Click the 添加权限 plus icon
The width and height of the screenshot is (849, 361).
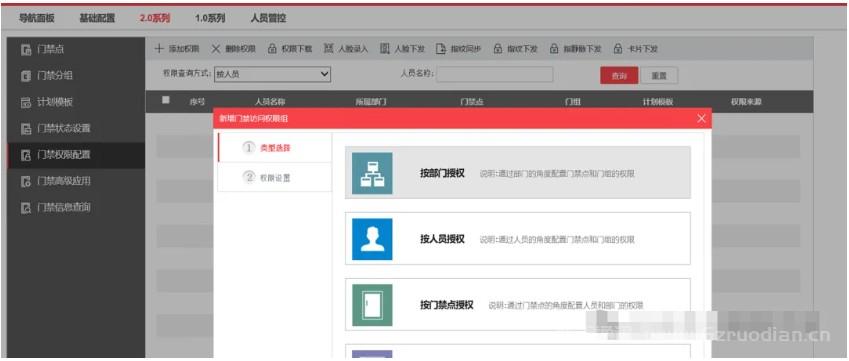coord(159,49)
